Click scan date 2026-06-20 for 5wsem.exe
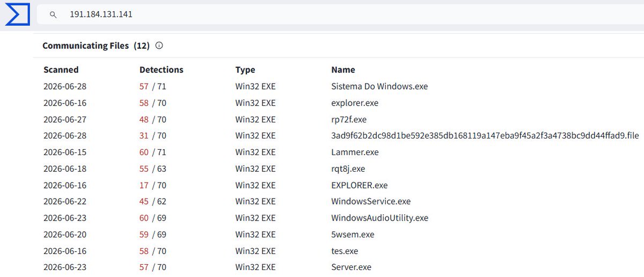 (x=65, y=235)
